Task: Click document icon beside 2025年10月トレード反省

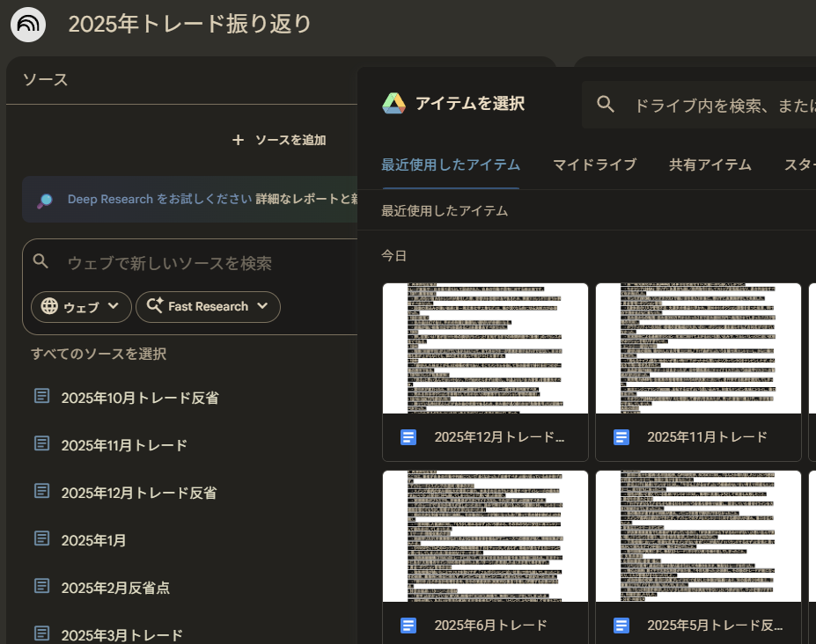Action: click(41, 397)
